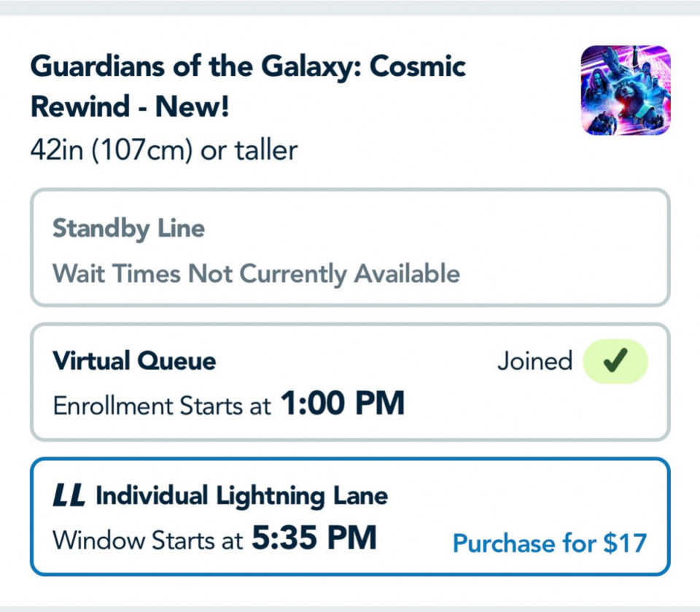This screenshot has height=612, width=700.
Task: Click the Lightning Lane LL icon
Action: tap(69, 495)
